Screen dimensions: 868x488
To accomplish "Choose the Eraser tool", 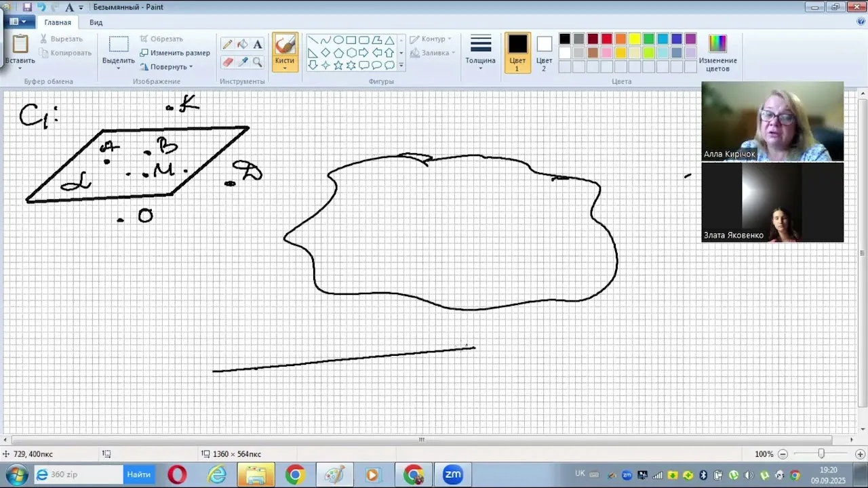I will pos(227,62).
